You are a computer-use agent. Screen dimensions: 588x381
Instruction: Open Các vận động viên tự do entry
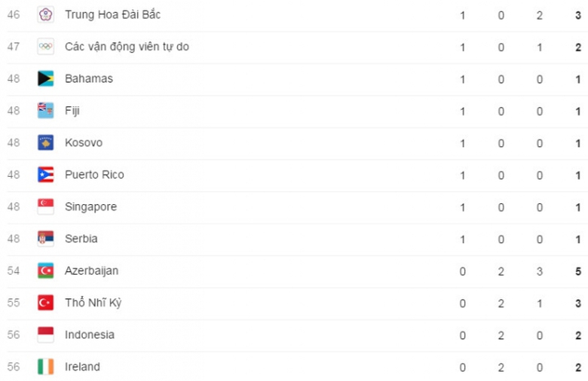pyautogui.click(x=127, y=47)
